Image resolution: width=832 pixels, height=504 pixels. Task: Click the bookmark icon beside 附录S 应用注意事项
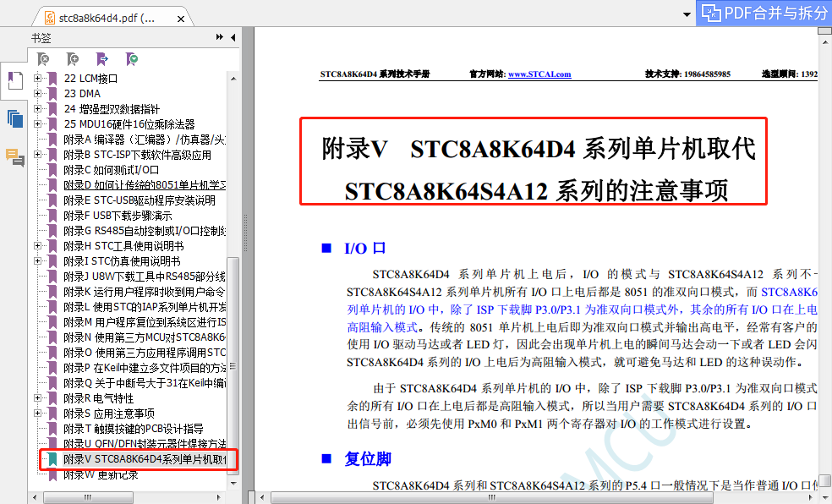tap(52, 414)
